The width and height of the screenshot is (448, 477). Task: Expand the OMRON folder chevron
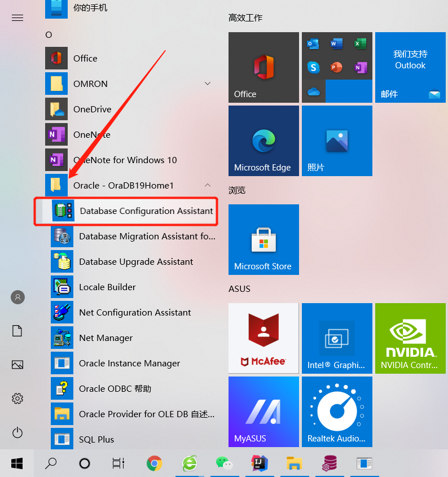coord(208,84)
